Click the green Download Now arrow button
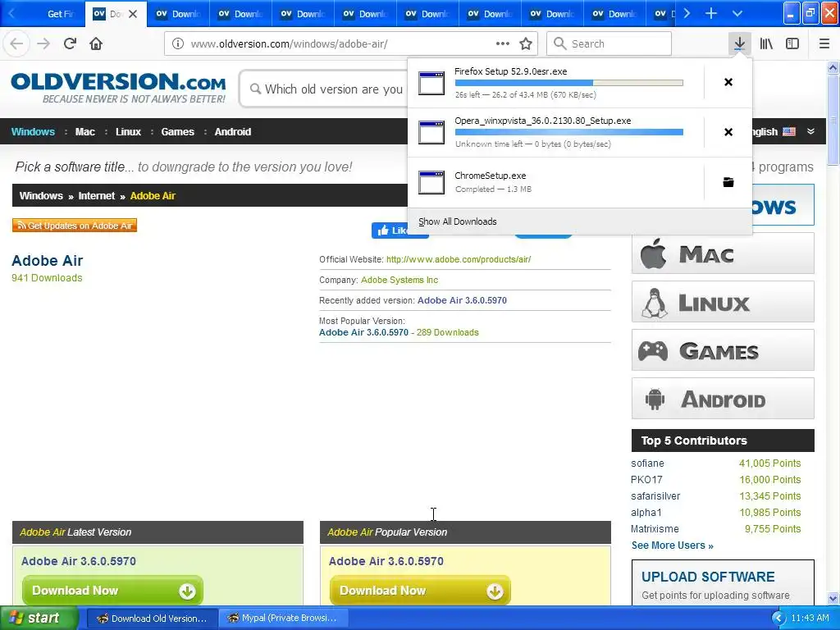 [112, 591]
